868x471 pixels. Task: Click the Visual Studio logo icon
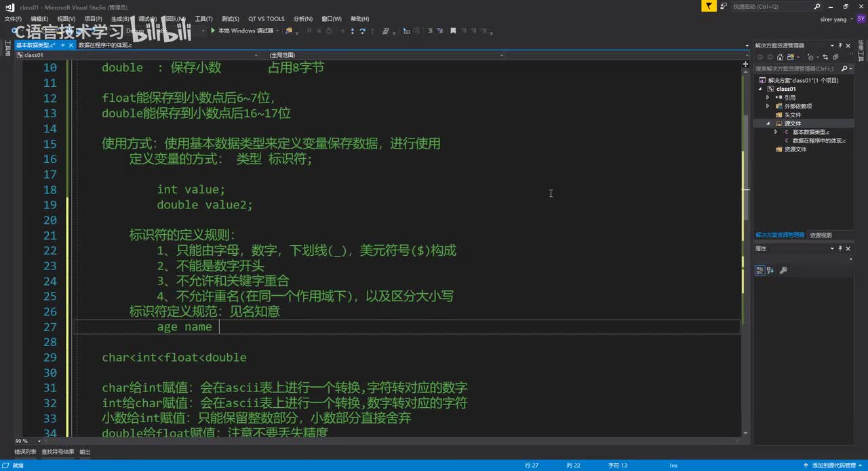point(9,7)
